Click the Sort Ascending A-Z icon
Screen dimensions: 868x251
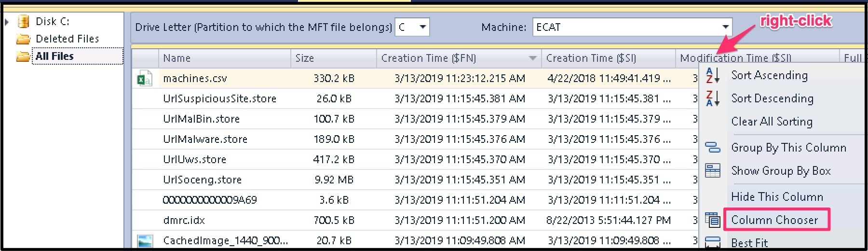click(x=712, y=76)
